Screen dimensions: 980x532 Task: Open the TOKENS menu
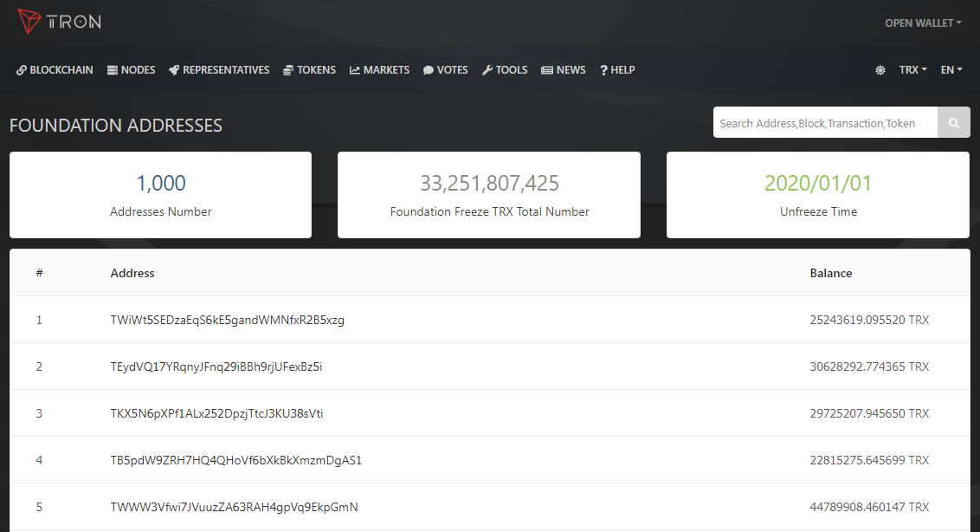click(x=309, y=70)
